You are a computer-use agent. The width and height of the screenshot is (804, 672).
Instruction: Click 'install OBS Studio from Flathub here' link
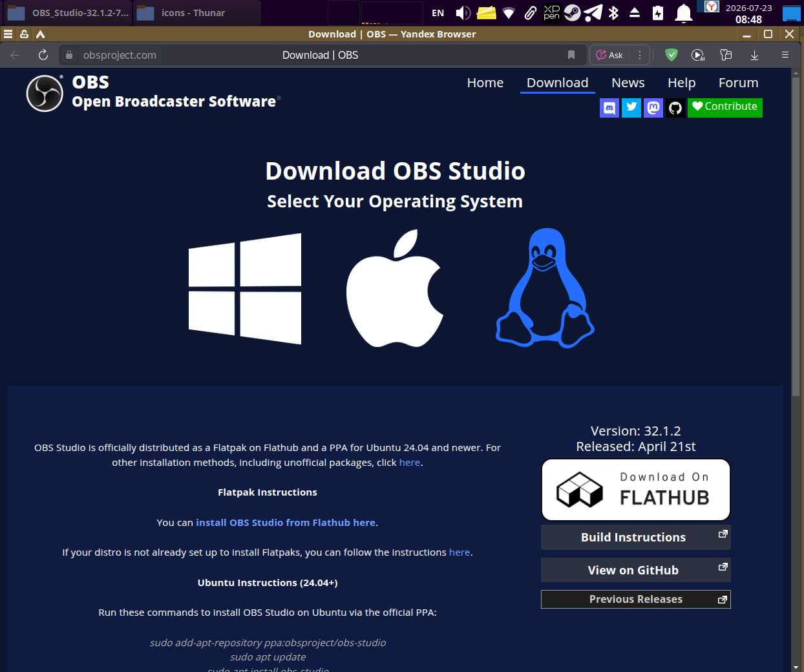[x=286, y=522]
